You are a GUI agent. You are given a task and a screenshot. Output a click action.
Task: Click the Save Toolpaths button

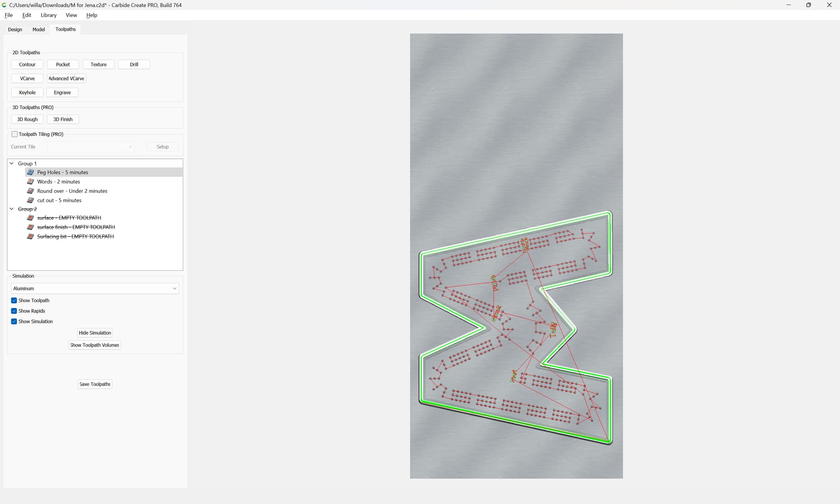(x=95, y=384)
